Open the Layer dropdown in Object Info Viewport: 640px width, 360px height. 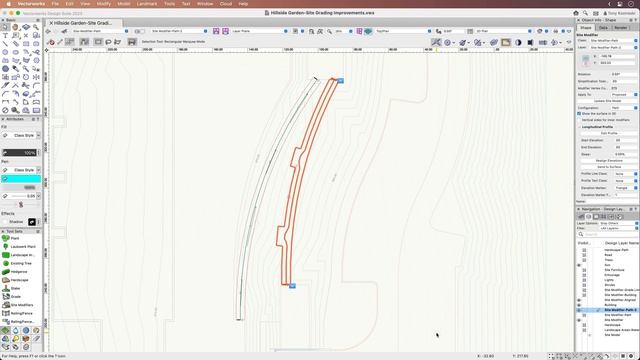(x=613, y=47)
